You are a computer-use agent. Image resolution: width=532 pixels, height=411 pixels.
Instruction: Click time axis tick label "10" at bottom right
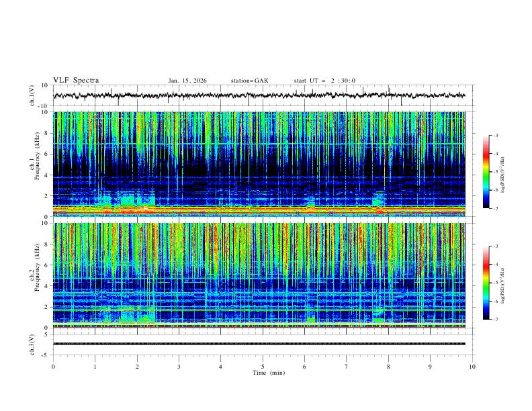[472, 367]
